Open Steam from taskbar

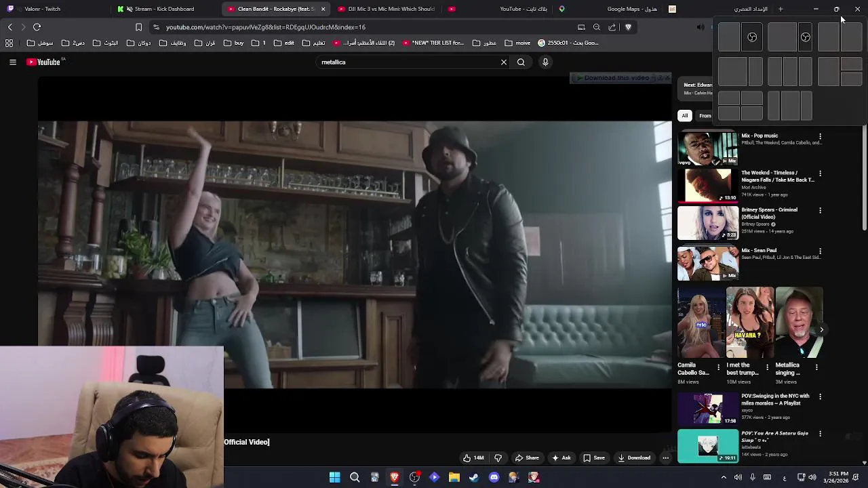click(x=474, y=478)
